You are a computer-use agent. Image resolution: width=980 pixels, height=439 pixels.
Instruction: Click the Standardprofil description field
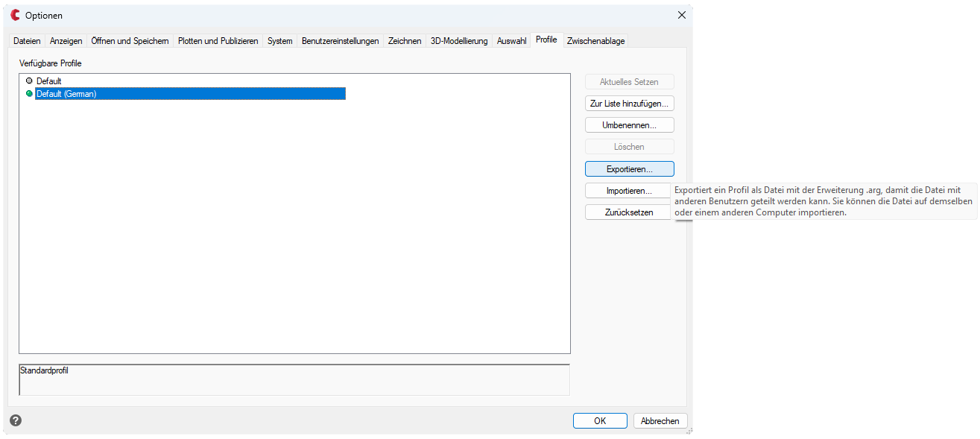click(x=294, y=379)
